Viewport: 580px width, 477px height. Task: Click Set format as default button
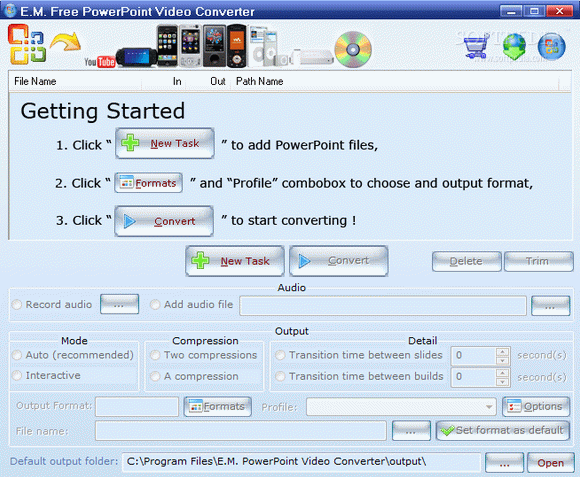[503, 430]
